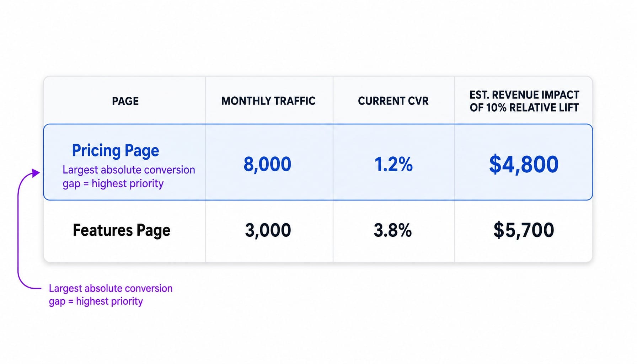The width and height of the screenshot is (637, 364).
Task: Click the EST. REVENUE IMPACT column header
Action: (524, 101)
